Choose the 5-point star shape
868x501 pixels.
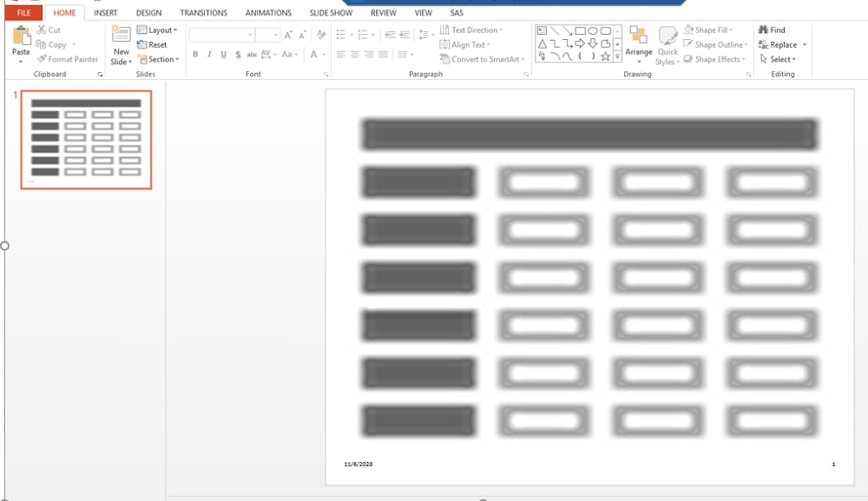pos(605,56)
